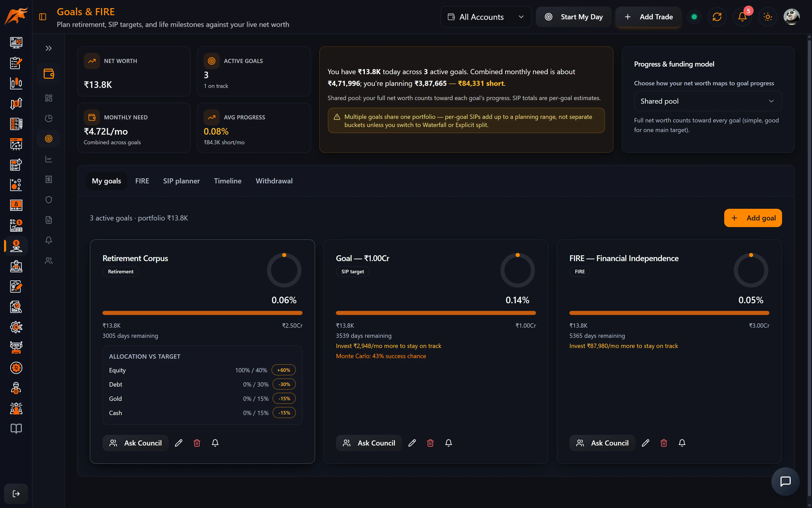Open the line chart icon in secondary sidebar

click(x=49, y=159)
